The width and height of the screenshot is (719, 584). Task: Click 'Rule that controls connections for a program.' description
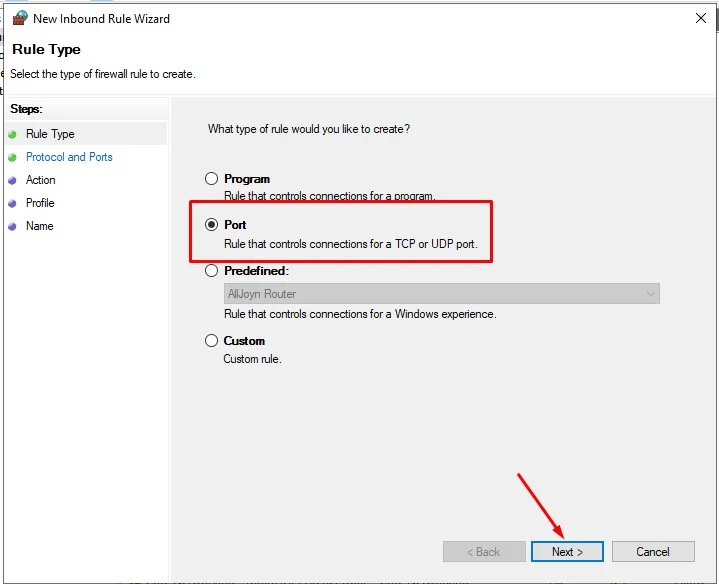329,196
